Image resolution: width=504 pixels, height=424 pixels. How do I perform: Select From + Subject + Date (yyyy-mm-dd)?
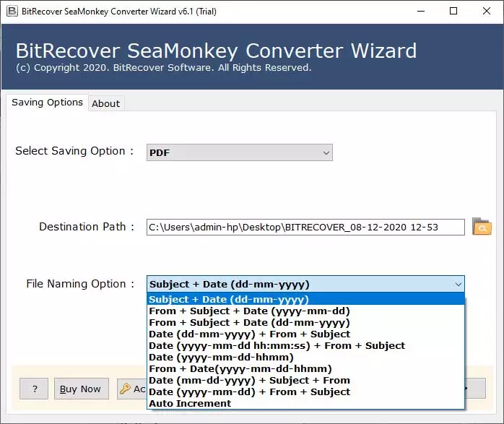tap(305, 311)
